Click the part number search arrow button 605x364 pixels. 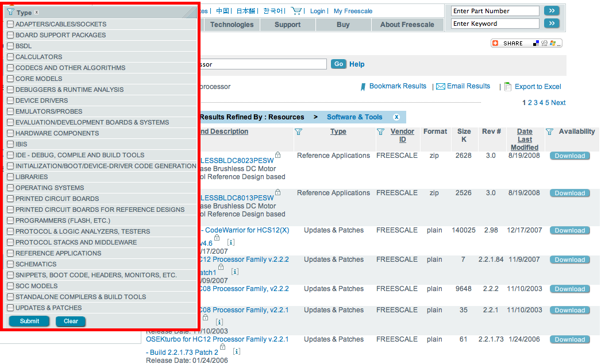click(x=552, y=11)
